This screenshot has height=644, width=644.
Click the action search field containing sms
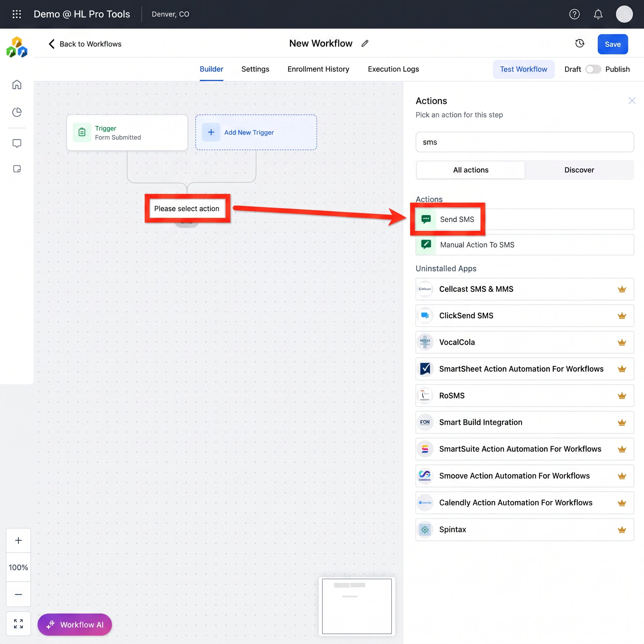pos(525,142)
